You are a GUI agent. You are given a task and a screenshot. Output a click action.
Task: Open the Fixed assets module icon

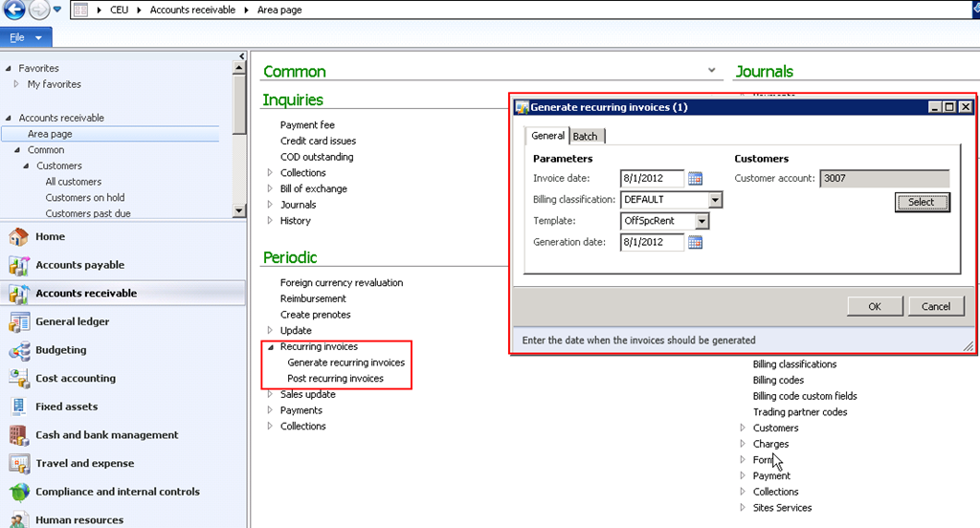coord(18,407)
